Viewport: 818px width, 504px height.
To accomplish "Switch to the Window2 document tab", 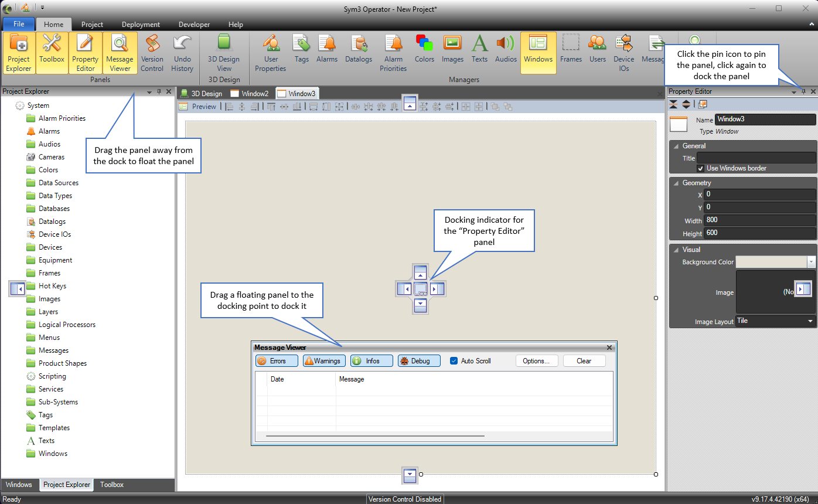I will 250,93.
